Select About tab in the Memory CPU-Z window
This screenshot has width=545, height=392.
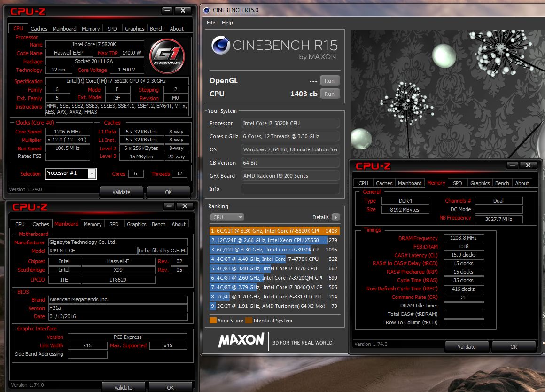point(522,183)
